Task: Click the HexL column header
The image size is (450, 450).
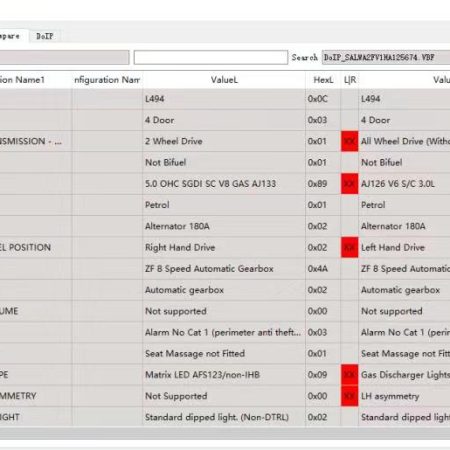Action: point(323,80)
